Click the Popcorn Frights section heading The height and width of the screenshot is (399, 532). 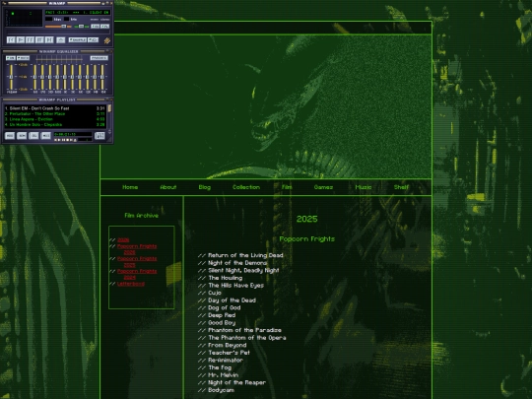pos(307,238)
